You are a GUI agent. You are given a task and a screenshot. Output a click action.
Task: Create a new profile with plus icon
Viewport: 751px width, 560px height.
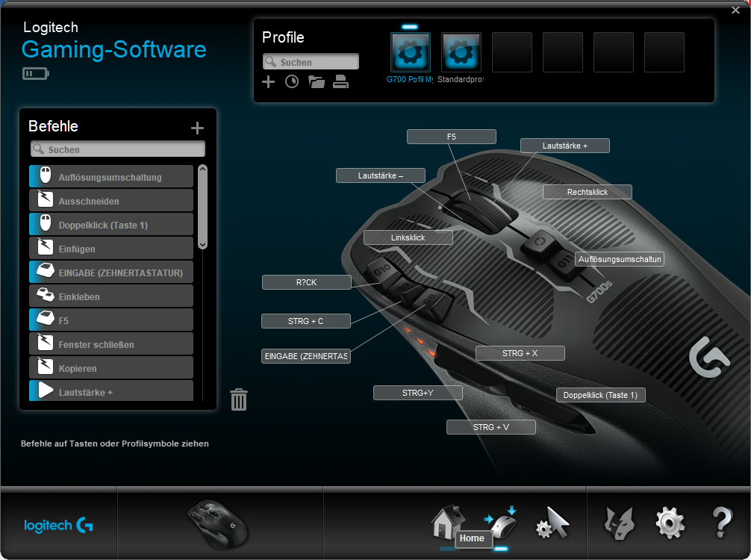[268, 82]
